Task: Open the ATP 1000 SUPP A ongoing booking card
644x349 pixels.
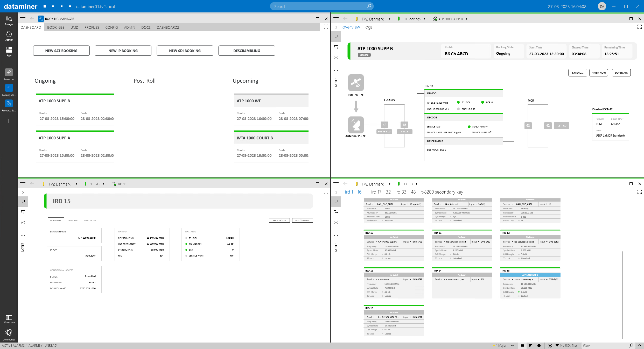Action: 75,147
